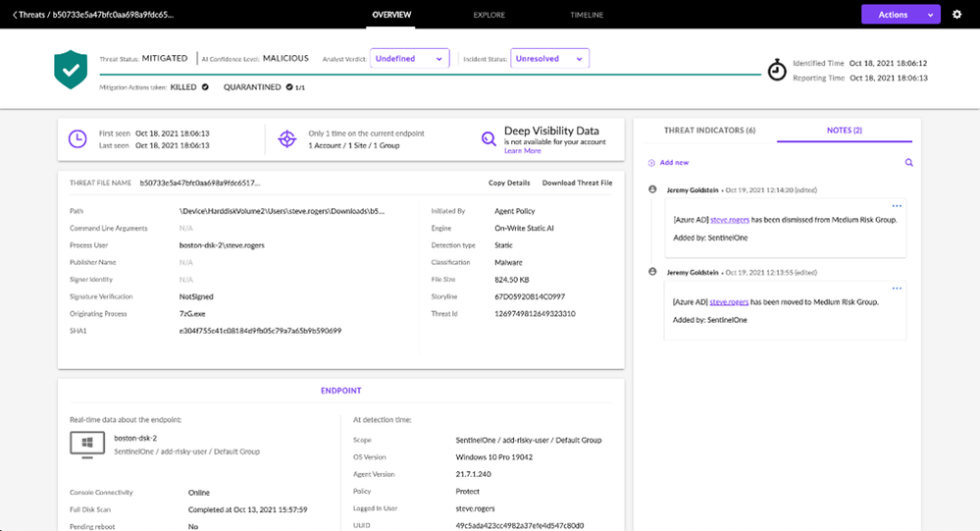Go back using the Threats chevron
The width and height of the screenshot is (980, 531).
pos(15,15)
